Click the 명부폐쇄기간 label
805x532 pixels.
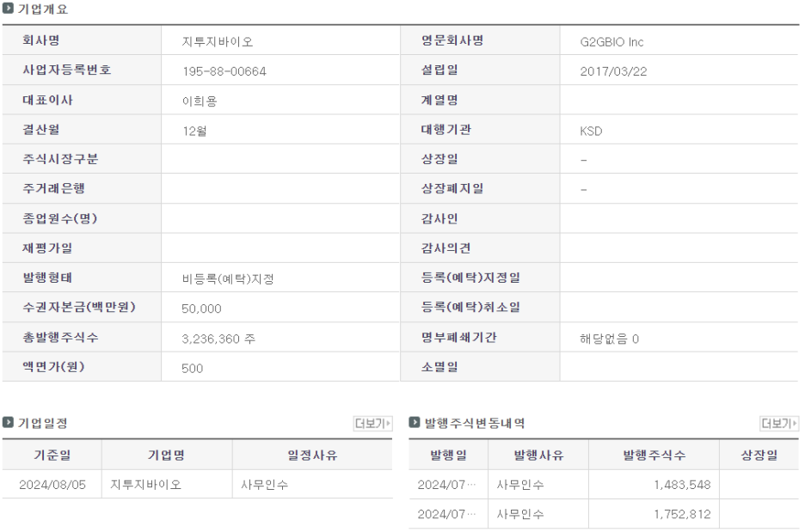(459, 337)
